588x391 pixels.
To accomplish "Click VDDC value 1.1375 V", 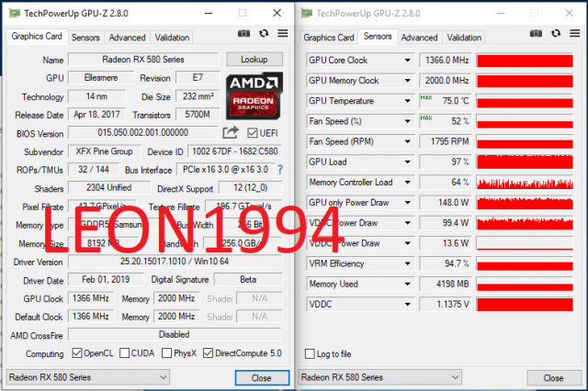I will point(445,304).
